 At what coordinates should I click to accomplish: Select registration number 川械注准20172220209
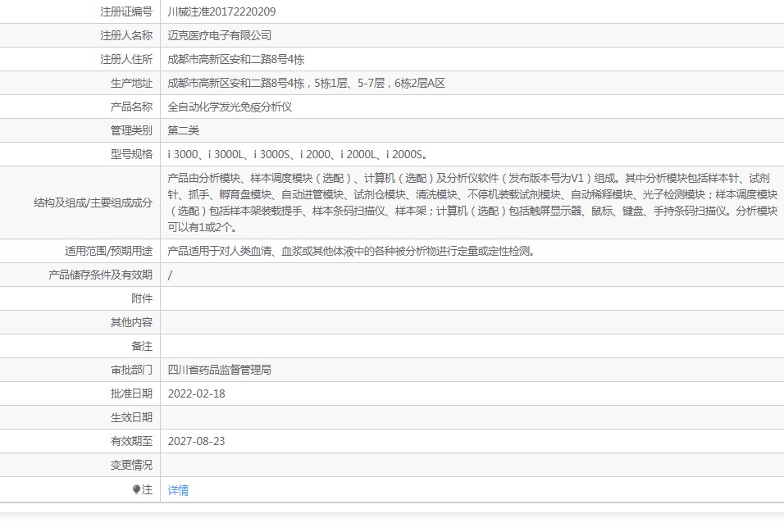221,11
